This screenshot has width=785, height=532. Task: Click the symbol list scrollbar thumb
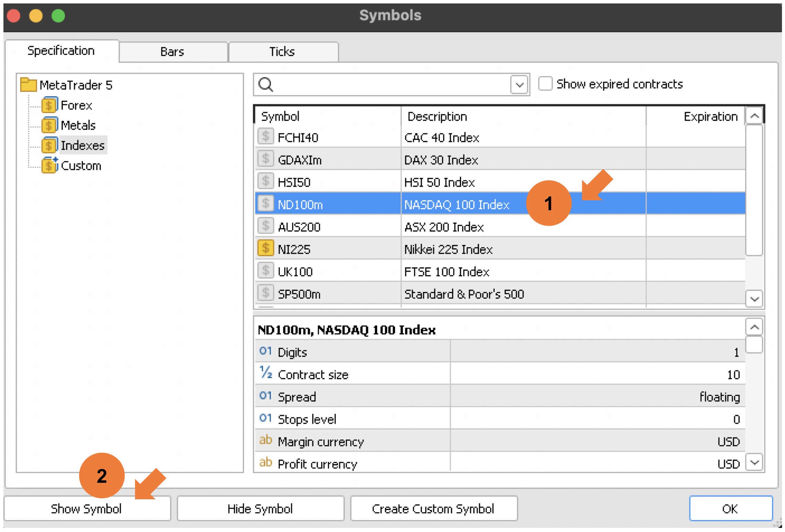pos(754,190)
